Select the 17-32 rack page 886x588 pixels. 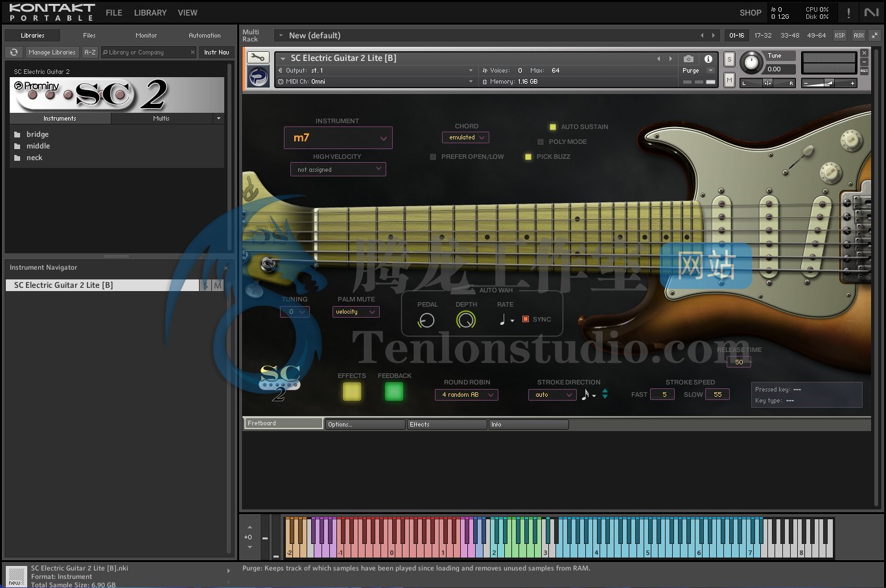[x=763, y=35]
